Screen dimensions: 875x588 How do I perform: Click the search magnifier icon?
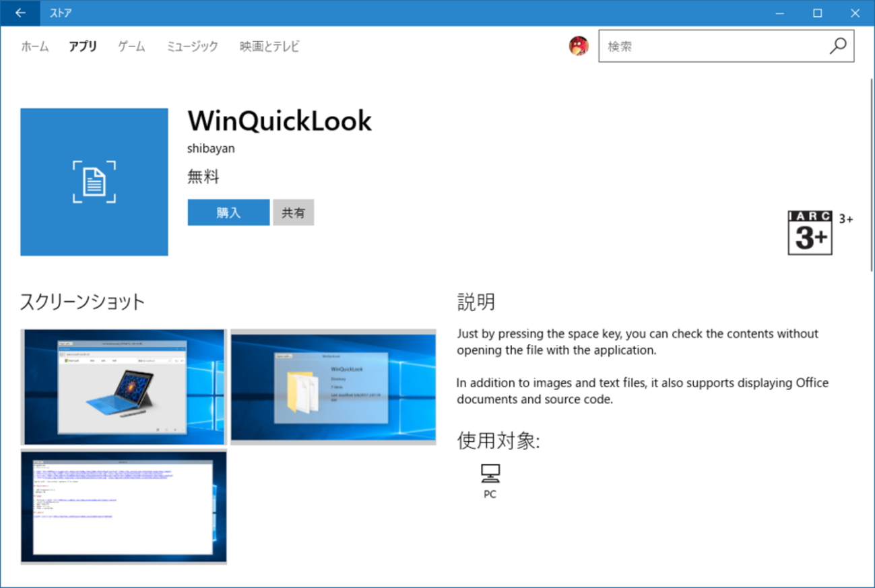click(x=838, y=46)
